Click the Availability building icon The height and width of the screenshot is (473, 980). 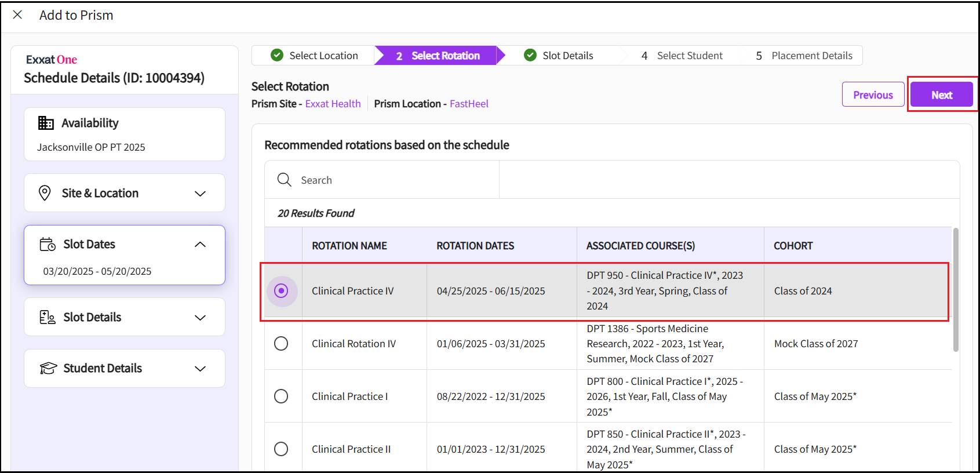pos(46,123)
